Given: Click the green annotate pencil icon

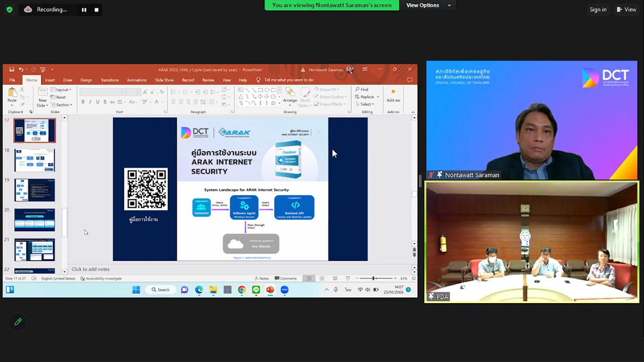Looking at the screenshot, I should (x=18, y=322).
